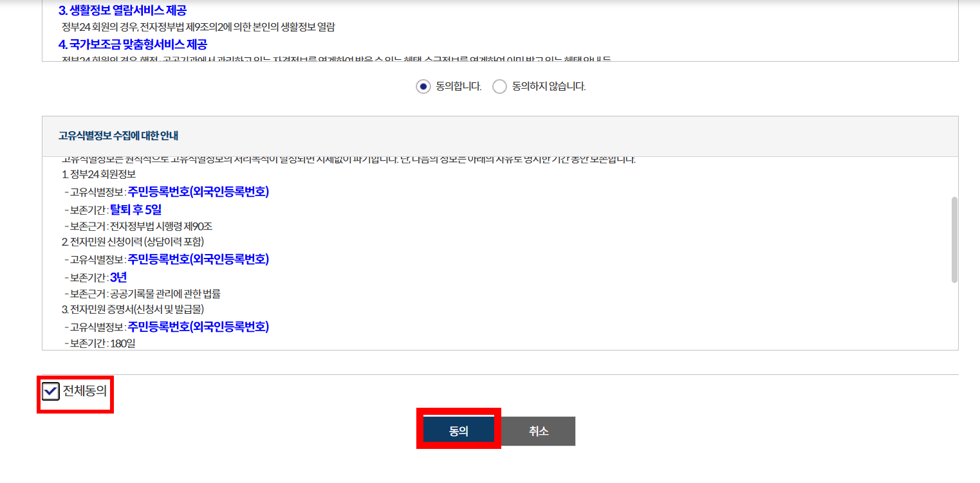This screenshot has height=483, width=980.
Task: Click the 공공기록물 관리에 관한 법률 text
Action: click(x=158, y=294)
